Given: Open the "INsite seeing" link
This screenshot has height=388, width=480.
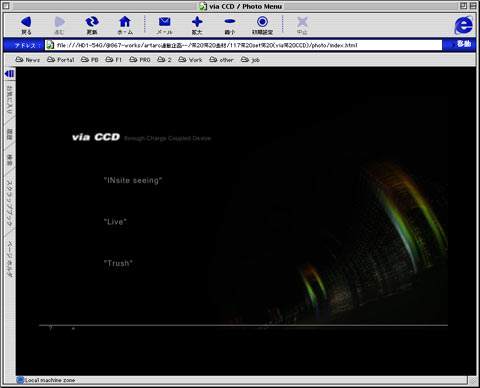Looking at the screenshot, I should pos(133,180).
